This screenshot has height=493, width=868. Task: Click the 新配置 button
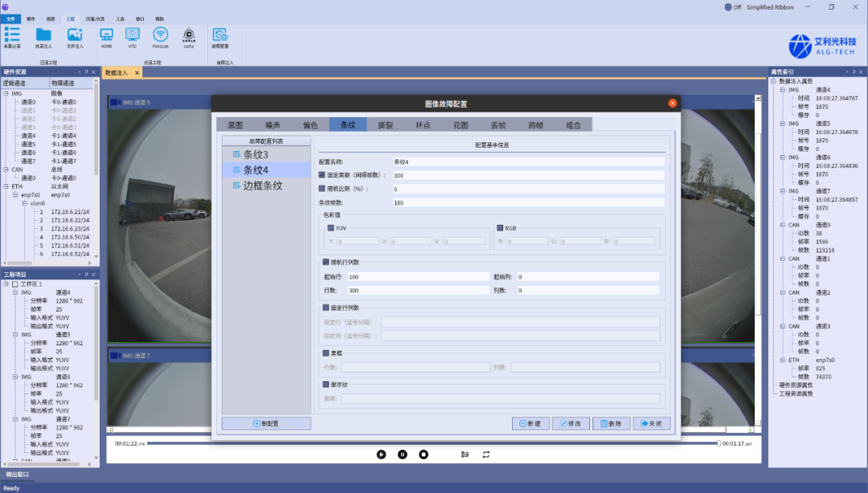266,423
